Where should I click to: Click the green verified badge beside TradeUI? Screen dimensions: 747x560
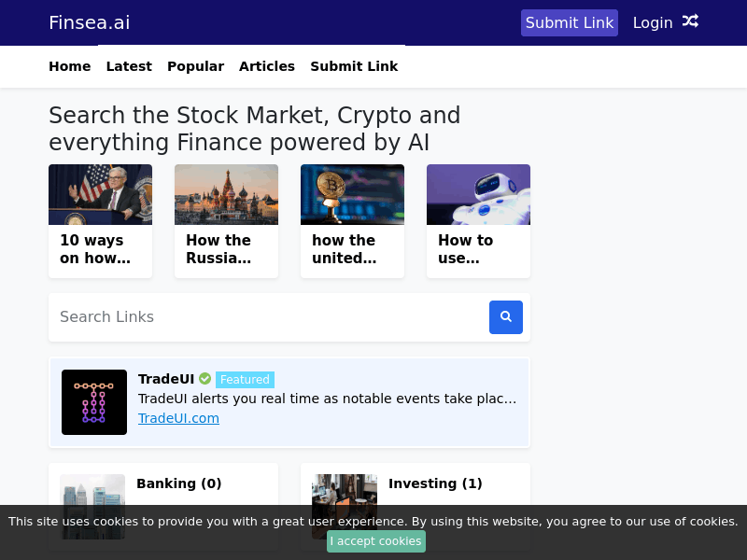point(204,379)
